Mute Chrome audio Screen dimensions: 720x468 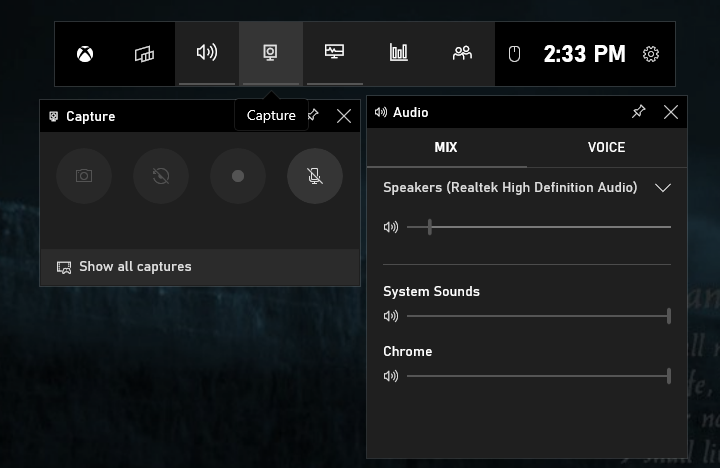coord(391,376)
